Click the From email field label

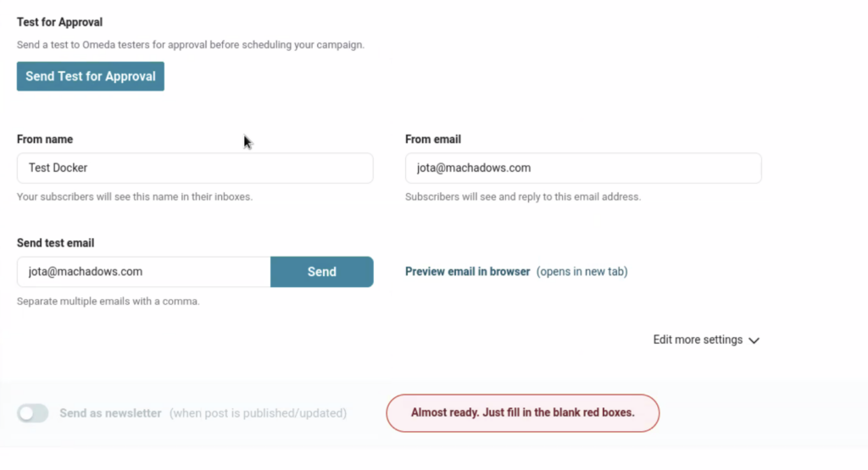coord(433,139)
